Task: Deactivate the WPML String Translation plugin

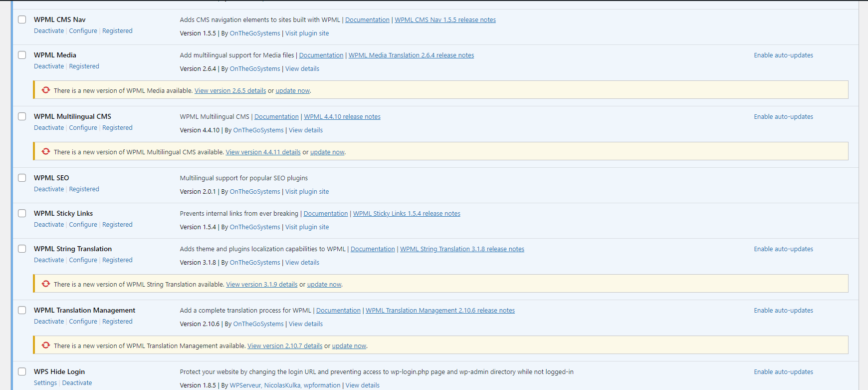Action: [x=49, y=260]
